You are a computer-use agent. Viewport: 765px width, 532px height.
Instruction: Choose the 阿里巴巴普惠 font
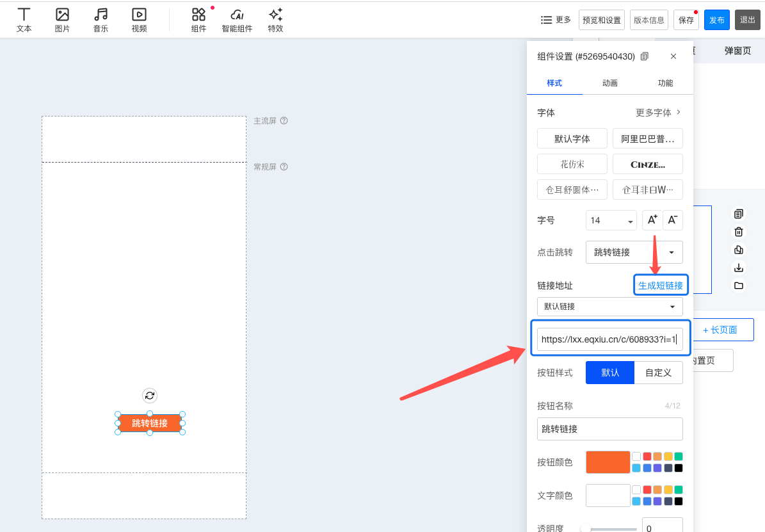coord(648,139)
